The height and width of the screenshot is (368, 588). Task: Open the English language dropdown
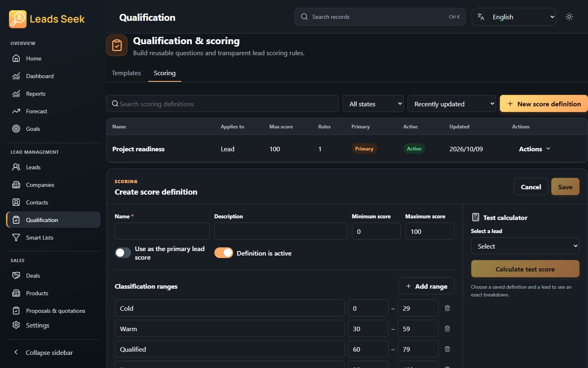[514, 17]
